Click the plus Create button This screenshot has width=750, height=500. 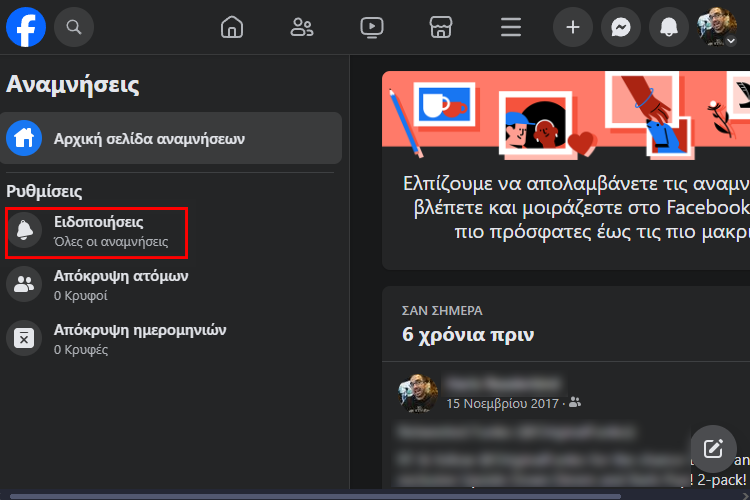(x=573, y=27)
